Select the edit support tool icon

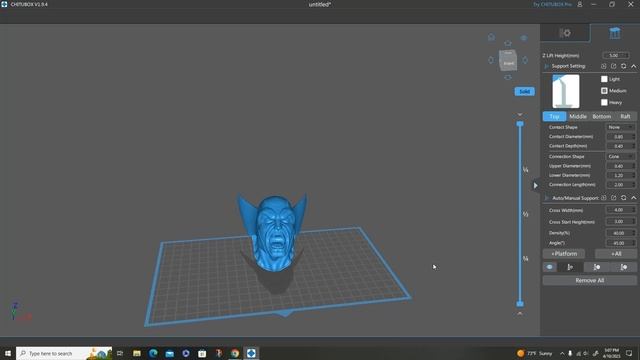tap(597, 267)
